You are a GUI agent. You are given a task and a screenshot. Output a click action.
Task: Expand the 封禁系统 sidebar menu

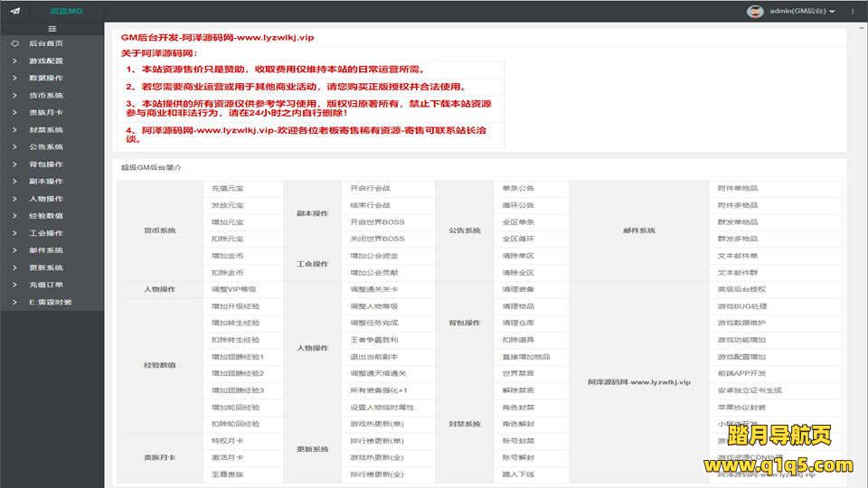click(x=45, y=129)
